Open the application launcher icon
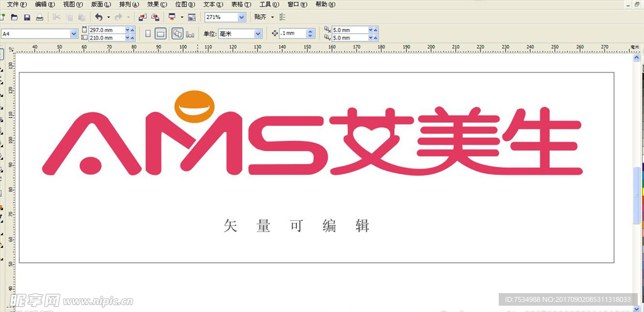Screen dimensions: 644x312 tap(171, 17)
